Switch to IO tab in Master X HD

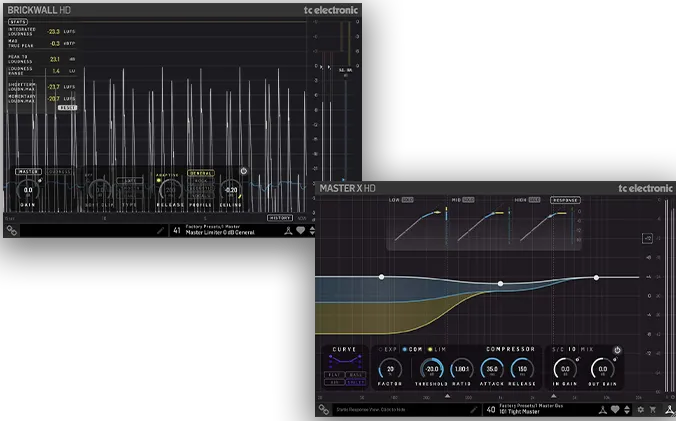572,349
